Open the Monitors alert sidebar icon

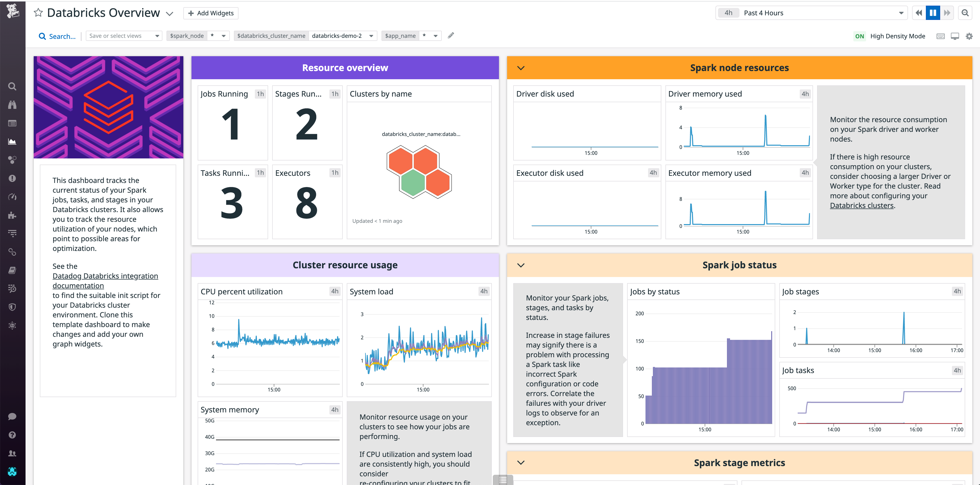pos(12,178)
